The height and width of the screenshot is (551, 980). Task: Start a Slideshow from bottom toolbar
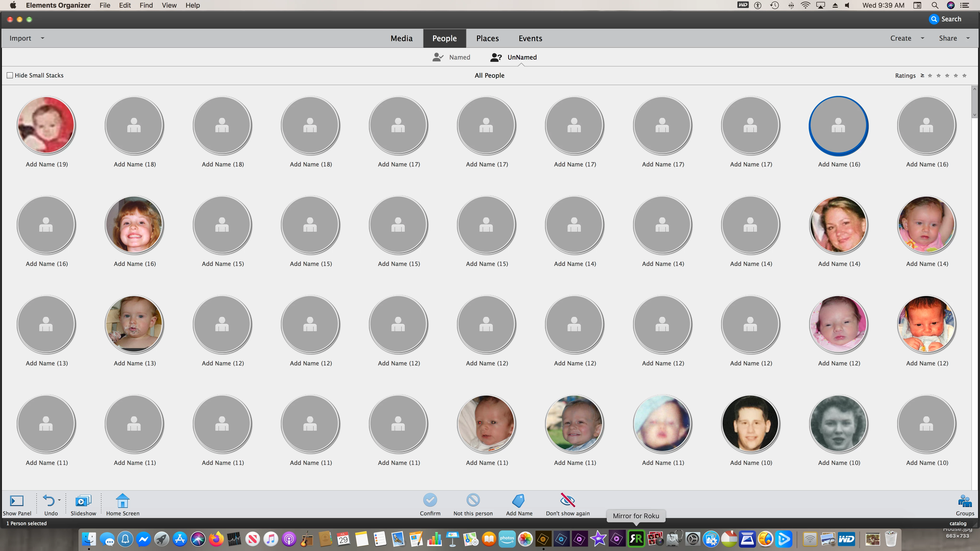tap(83, 501)
